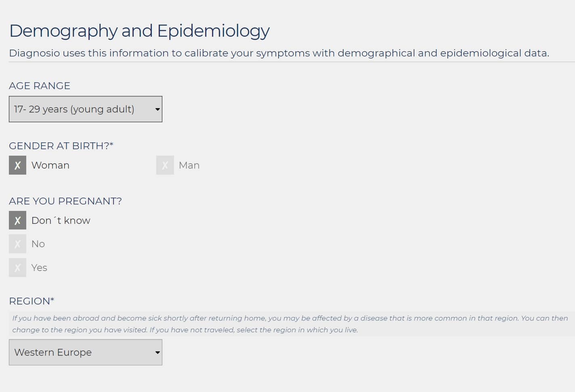Click the No label under pregnancy question

point(38,244)
